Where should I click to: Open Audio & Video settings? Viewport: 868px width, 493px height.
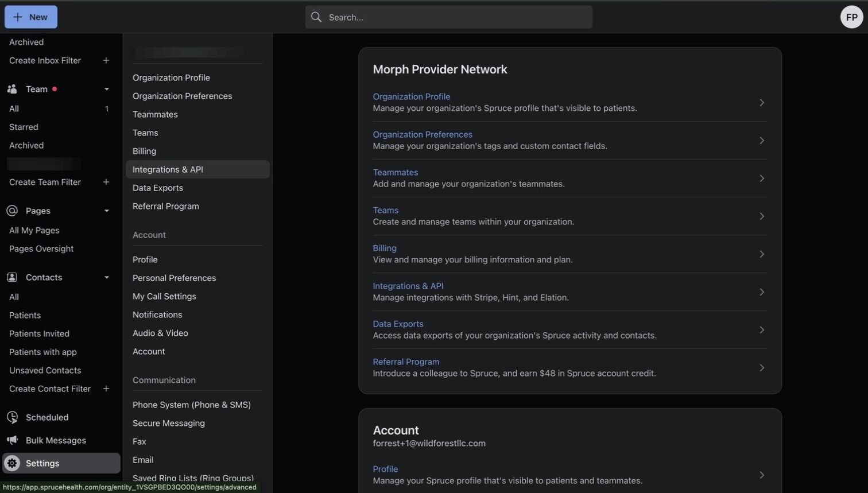[160, 333]
